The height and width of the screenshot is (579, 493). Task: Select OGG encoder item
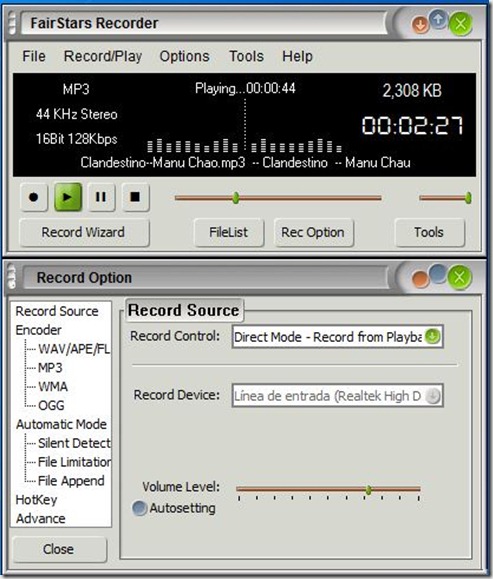[x=51, y=405]
